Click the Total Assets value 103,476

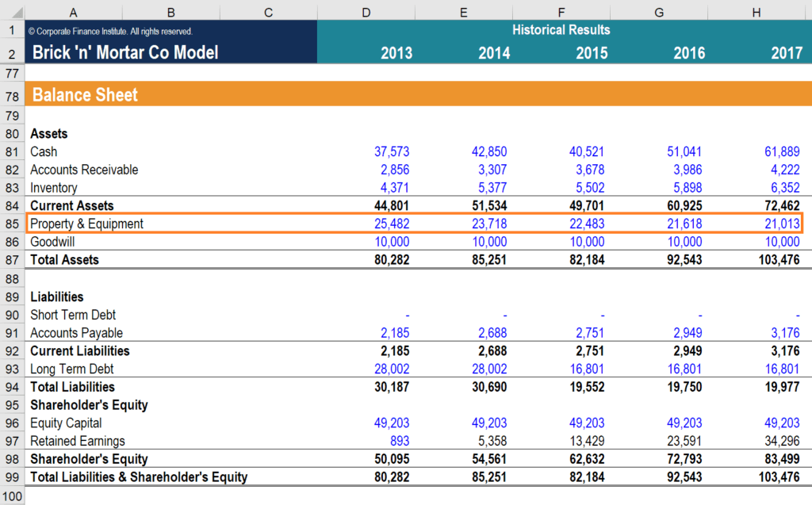coord(780,259)
